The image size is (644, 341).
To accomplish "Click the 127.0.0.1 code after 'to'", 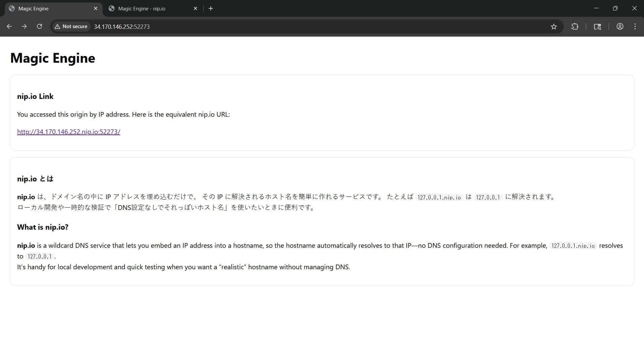I will pyautogui.click(x=40, y=257).
